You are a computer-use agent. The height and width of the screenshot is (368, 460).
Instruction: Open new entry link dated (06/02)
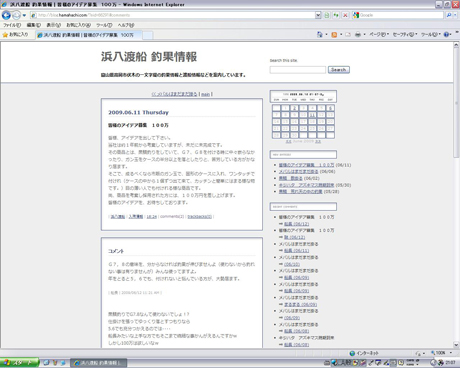[x=291, y=178]
